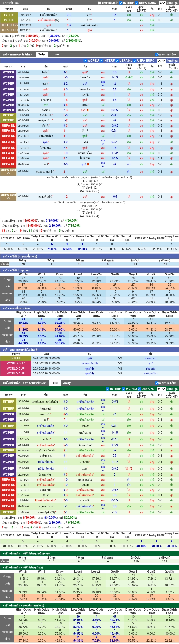The width and height of the screenshot is (179, 644).
Task: Switch to the Home tab in Turkey results
Action: tap(54, 54)
